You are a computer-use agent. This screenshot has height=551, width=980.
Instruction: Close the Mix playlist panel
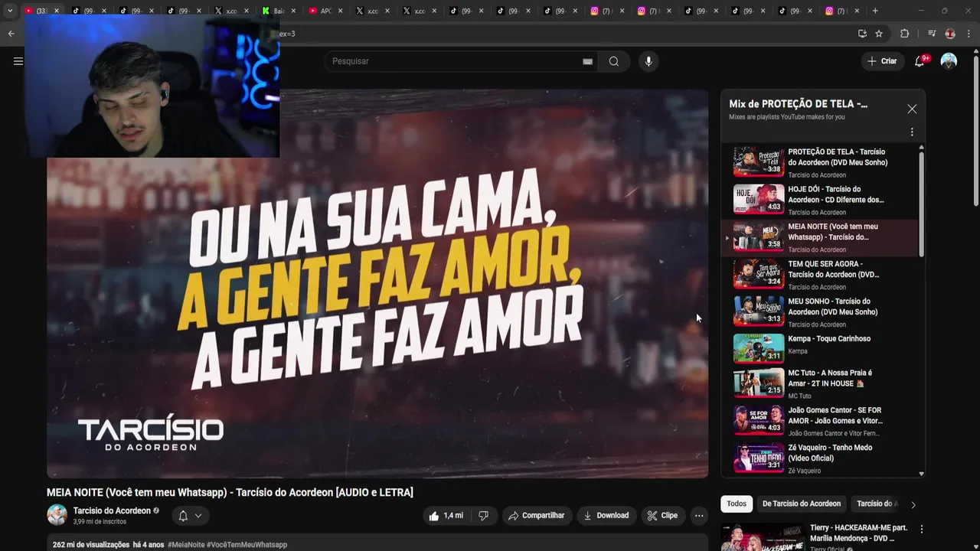click(912, 109)
